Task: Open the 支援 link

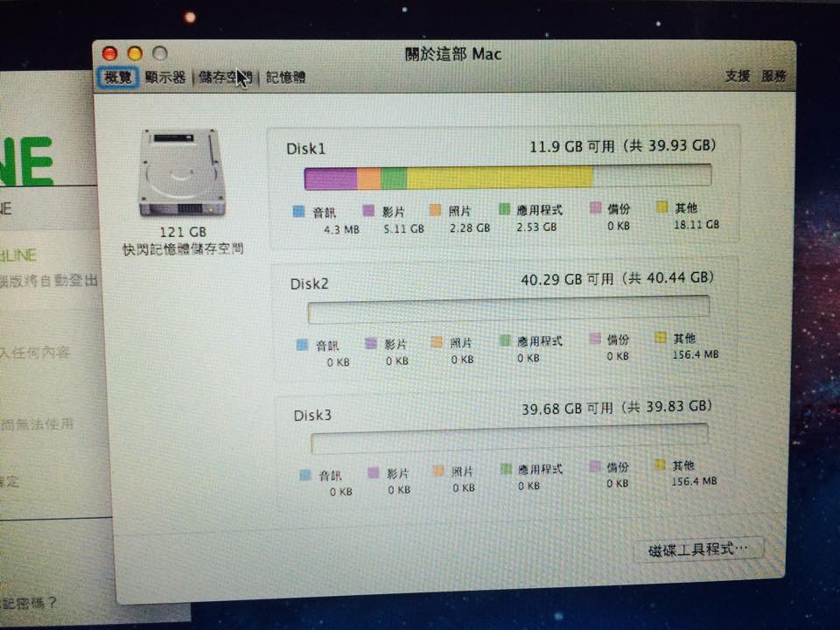Action: tap(737, 76)
